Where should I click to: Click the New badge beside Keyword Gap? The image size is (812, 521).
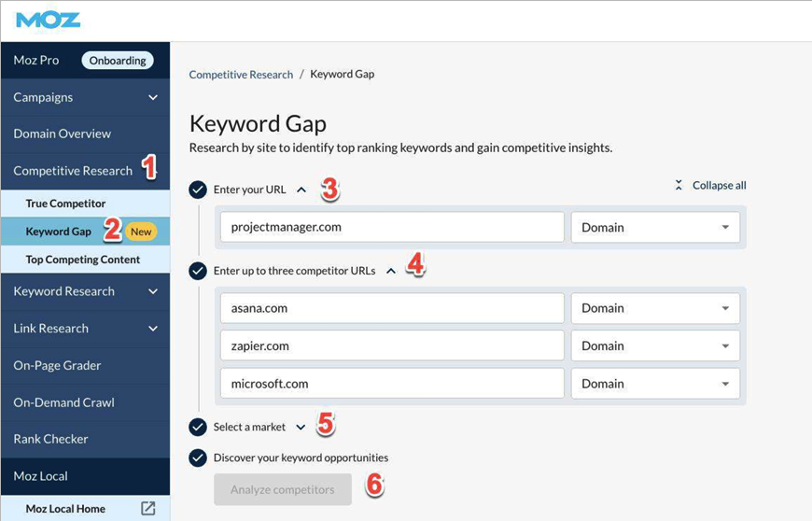pyautogui.click(x=142, y=232)
